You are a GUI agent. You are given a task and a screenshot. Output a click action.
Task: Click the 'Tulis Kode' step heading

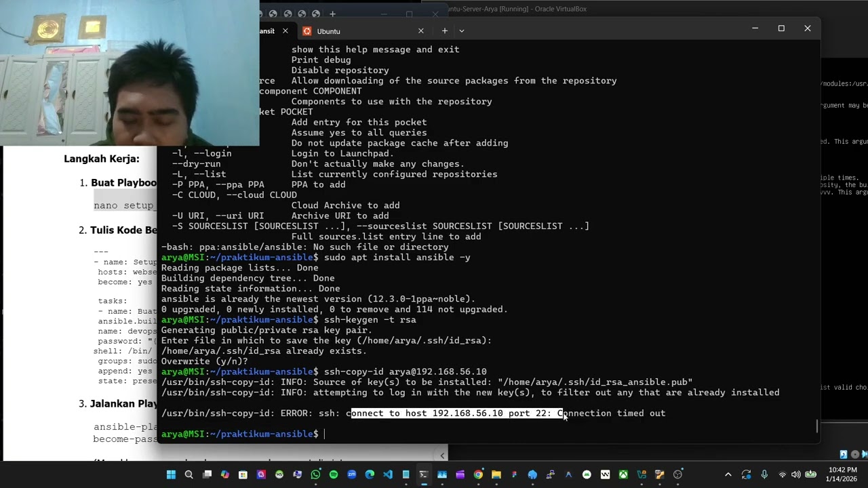pyautogui.click(x=123, y=230)
